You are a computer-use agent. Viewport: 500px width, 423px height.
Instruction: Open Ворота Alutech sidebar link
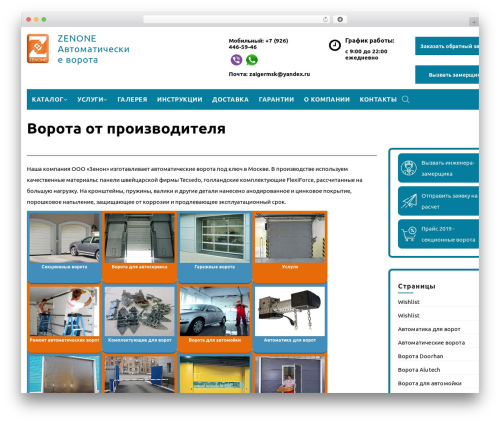419,370
